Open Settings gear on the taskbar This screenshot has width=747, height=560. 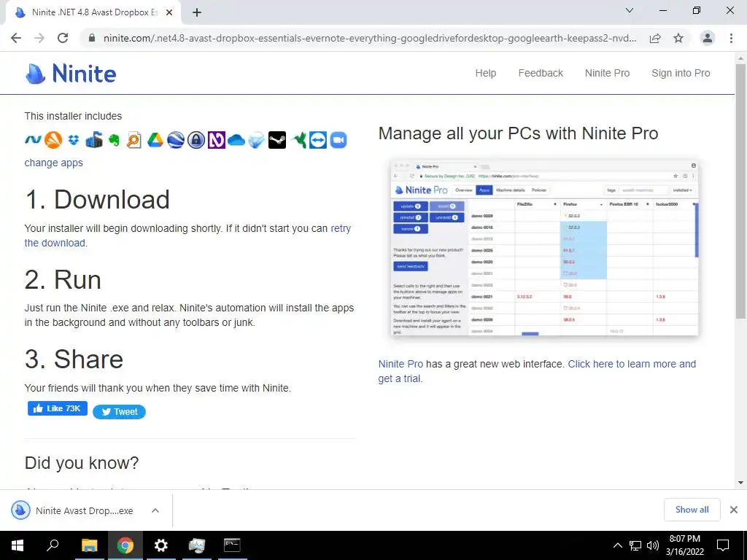161,545
